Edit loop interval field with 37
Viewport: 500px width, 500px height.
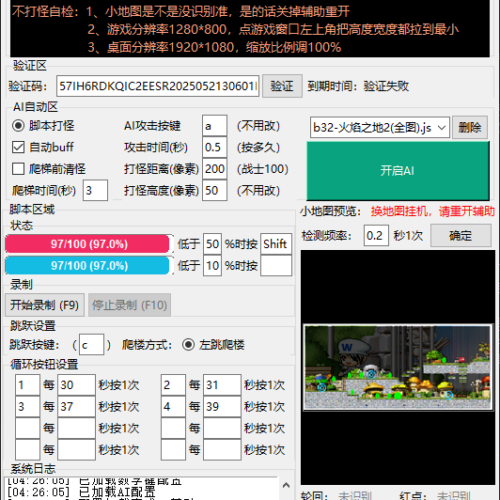click(x=76, y=407)
